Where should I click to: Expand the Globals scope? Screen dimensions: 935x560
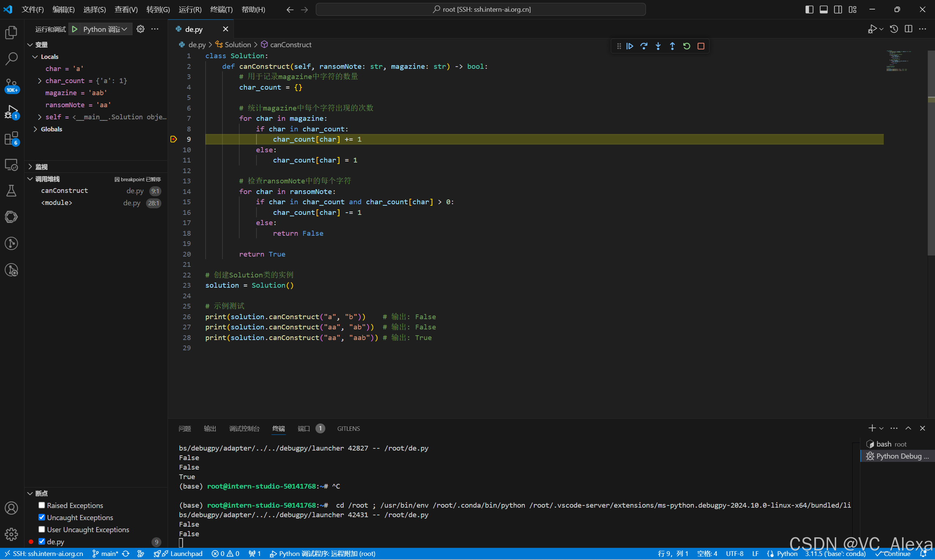coord(35,129)
